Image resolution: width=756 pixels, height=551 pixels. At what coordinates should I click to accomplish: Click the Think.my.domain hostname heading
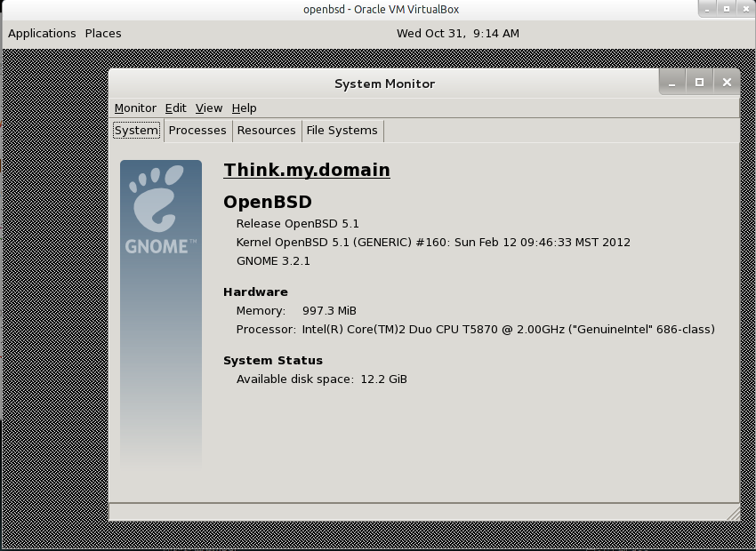(307, 170)
